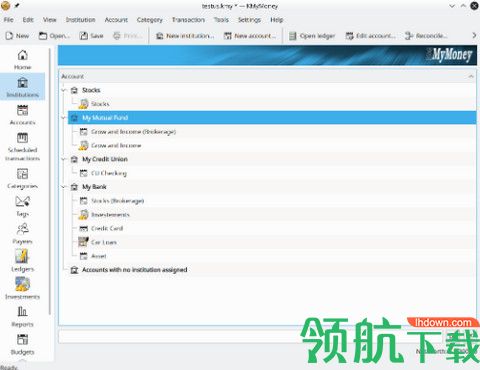Collapse the My Credit Union node

[x=64, y=159]
